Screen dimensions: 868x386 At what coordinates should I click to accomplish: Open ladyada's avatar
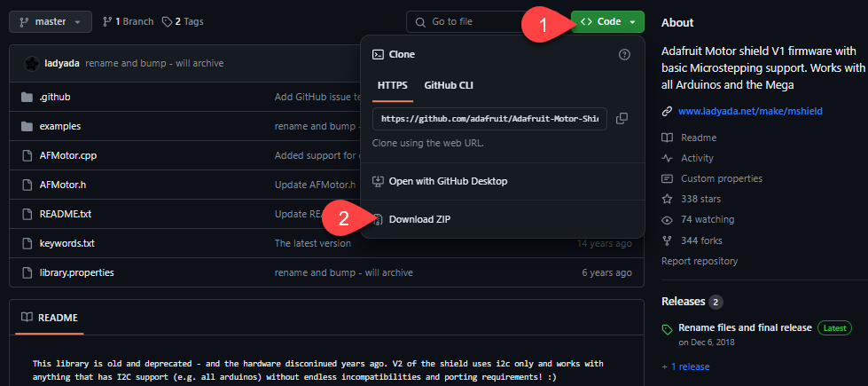(x=32, y=63)
